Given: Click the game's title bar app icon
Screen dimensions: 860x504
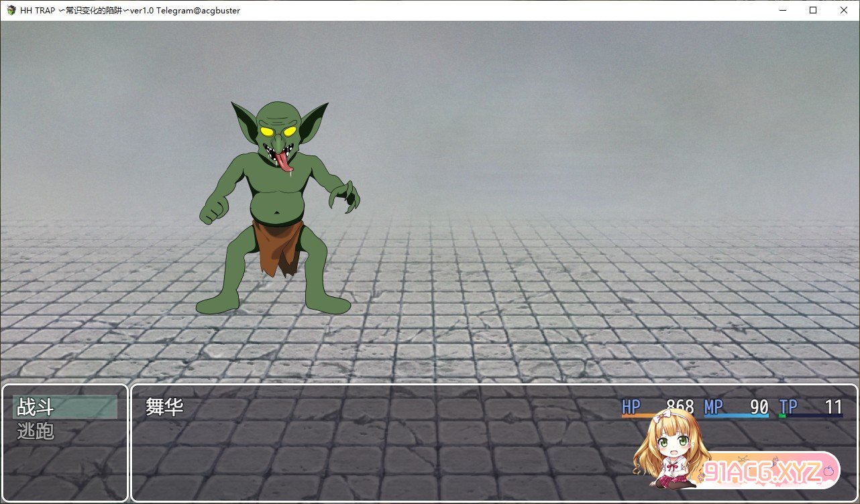Looking at the screenshot, I should (11, 10).
